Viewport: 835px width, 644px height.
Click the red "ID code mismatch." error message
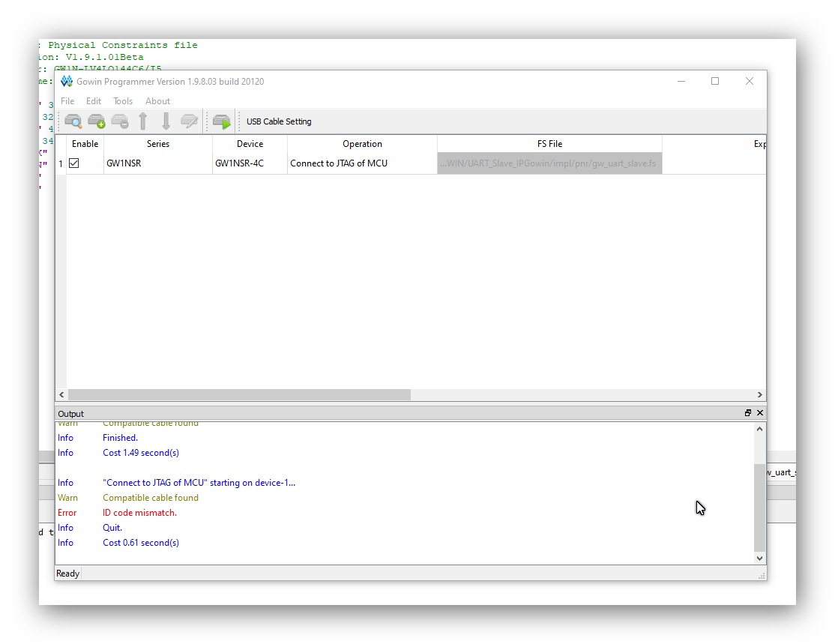[x=139, y=513]
